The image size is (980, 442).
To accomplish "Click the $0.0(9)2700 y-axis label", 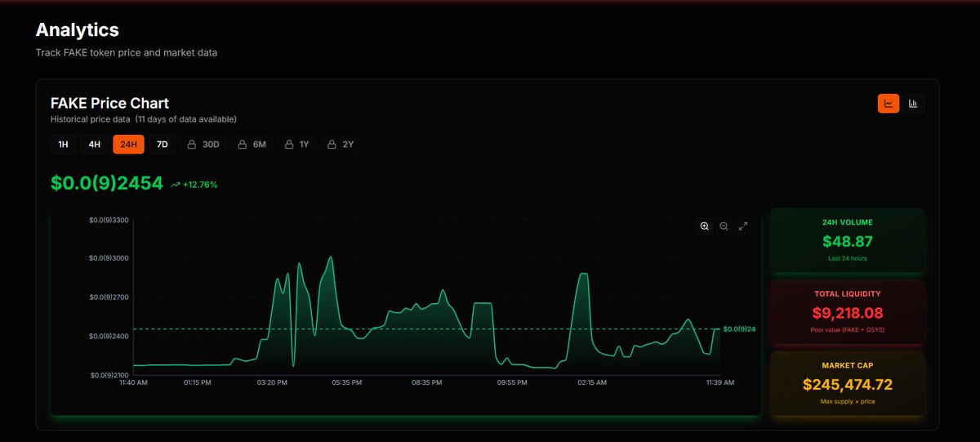I will (x=109, y=297).
